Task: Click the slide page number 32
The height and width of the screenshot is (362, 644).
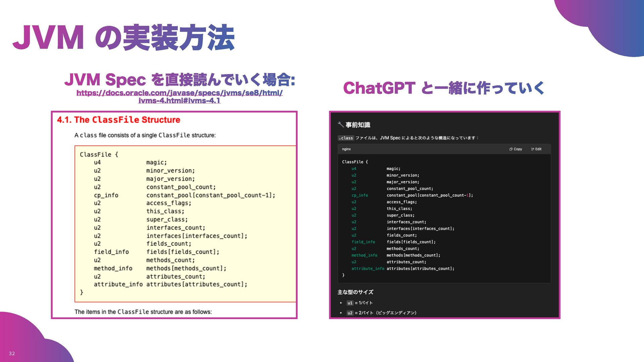Action: coord(12,354)
